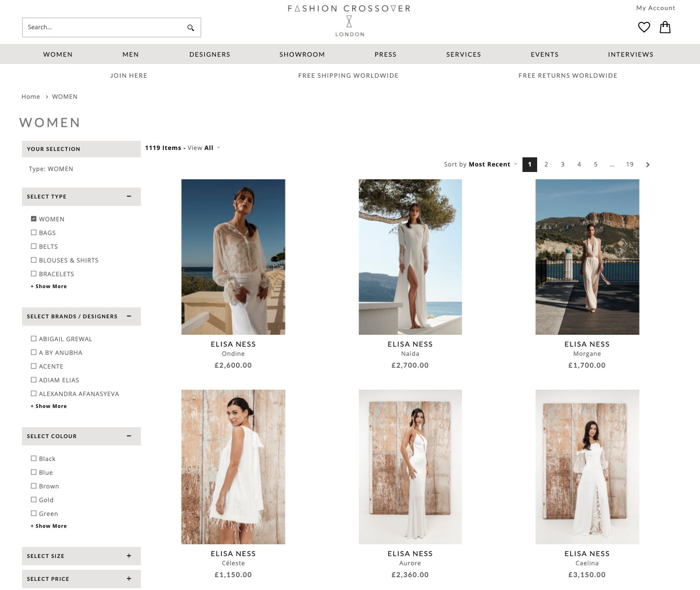Select the Gold colour checkbox

click(33, 500)
